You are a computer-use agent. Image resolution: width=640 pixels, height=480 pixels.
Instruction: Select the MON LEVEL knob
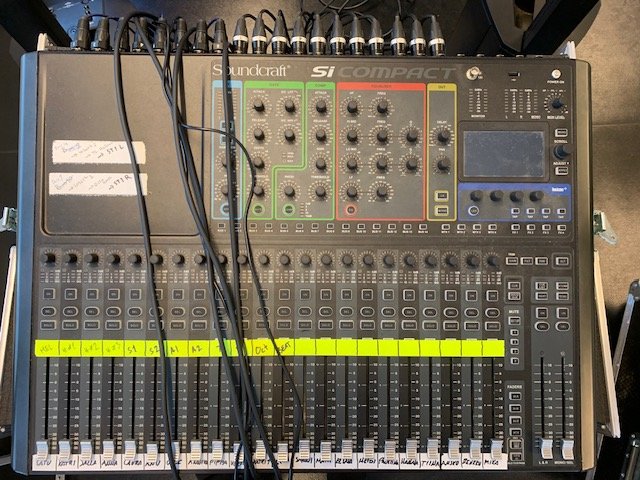click(556, 104)
